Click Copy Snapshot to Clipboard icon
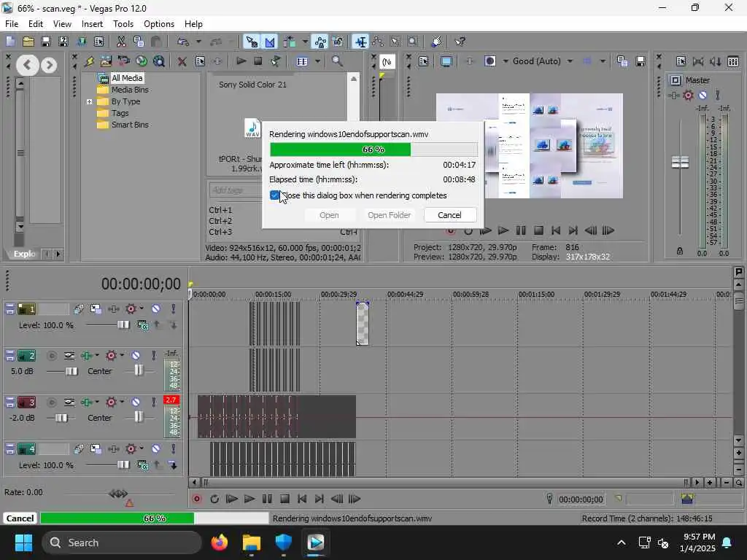The image size is (747, 560). [x=622, y=61]
